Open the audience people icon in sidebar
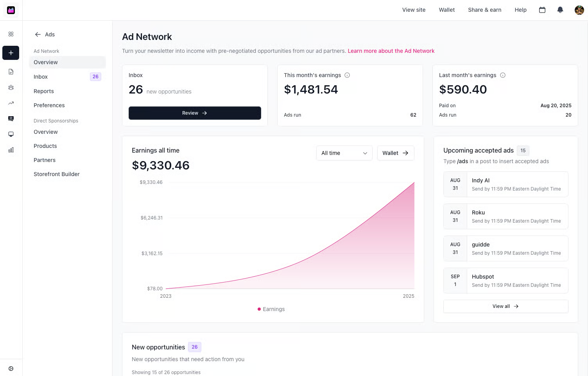The height and width of the screenshot is (376, 588). pyautogui.click(x=11, y=88)
